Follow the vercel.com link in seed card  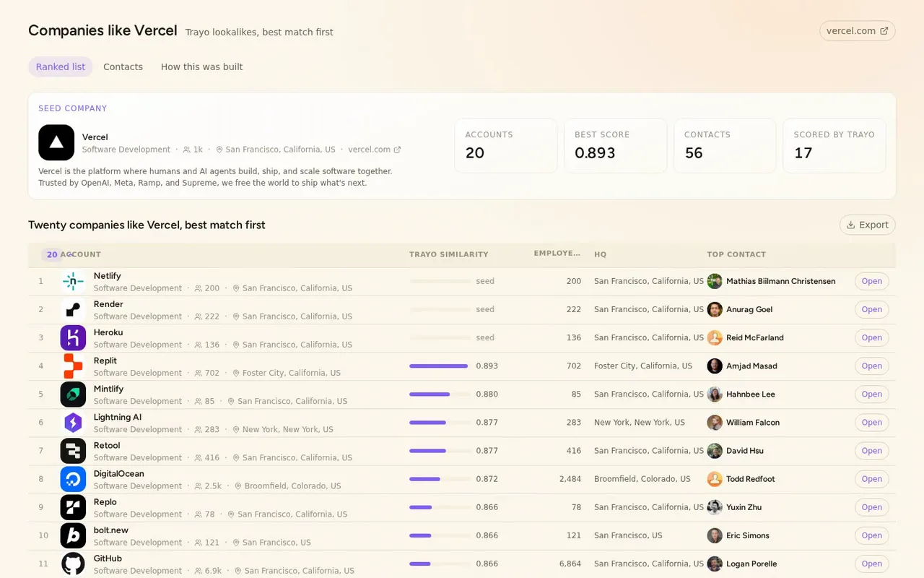374,150
